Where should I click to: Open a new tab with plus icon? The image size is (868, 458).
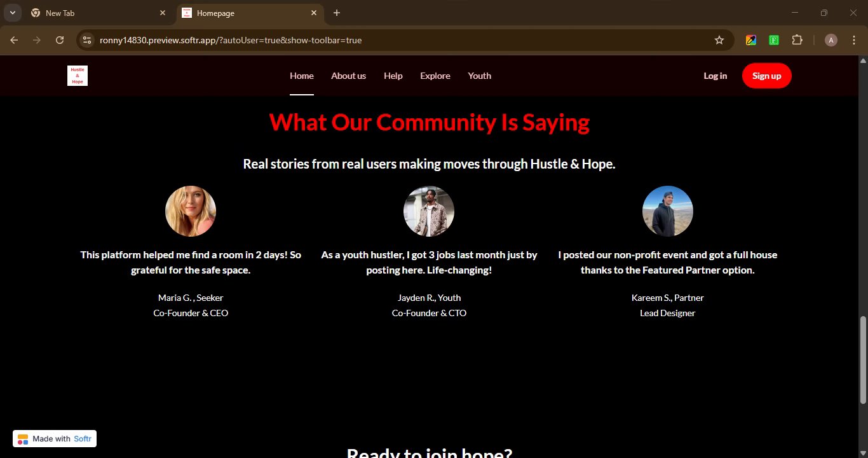(x=337, y=13)
